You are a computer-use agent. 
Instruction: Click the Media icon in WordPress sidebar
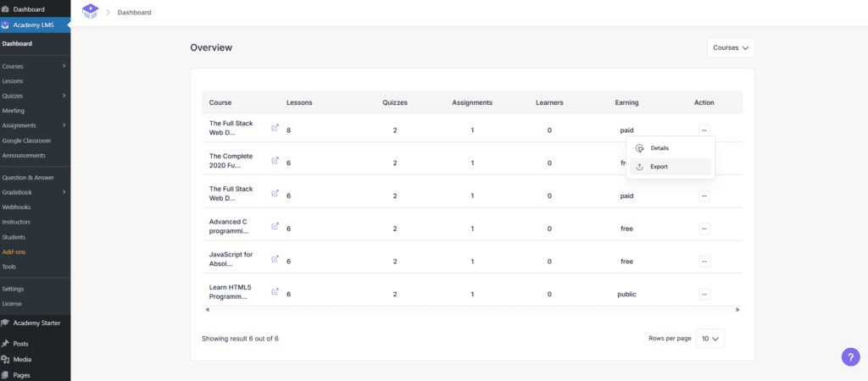coord(6,359)
